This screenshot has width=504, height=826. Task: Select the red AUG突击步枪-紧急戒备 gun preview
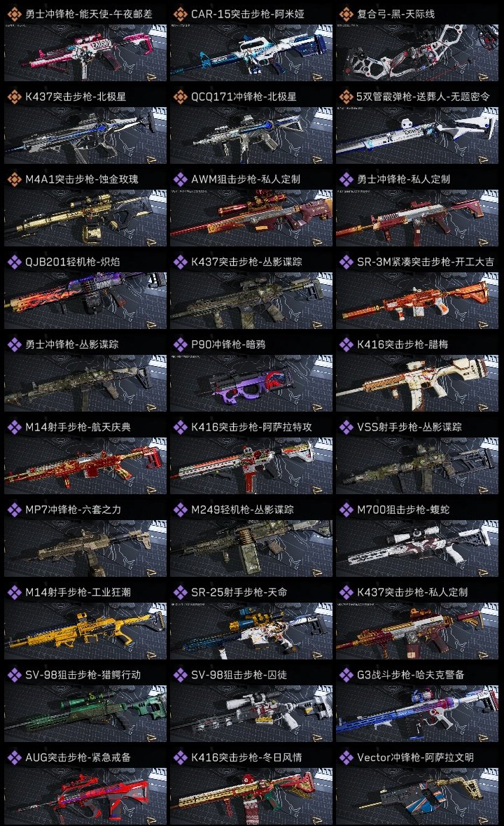85,796
